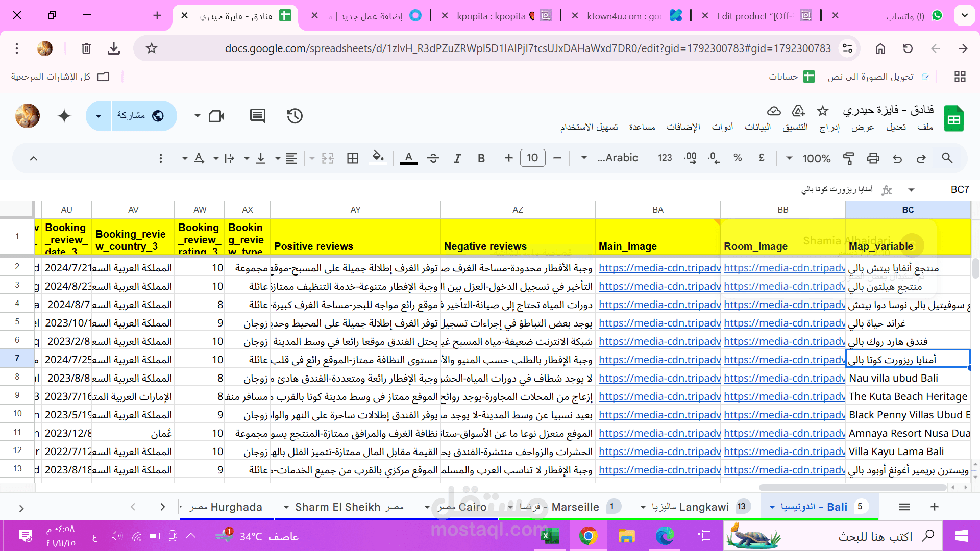Open more toolbar options
The height and width of the screenshot is (551, 980).
point(161,158)
